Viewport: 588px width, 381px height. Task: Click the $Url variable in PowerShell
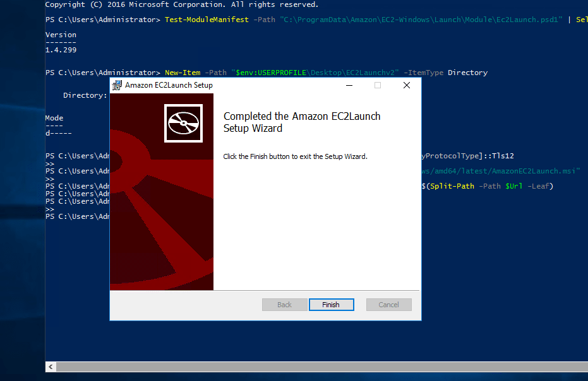(513, 186)
